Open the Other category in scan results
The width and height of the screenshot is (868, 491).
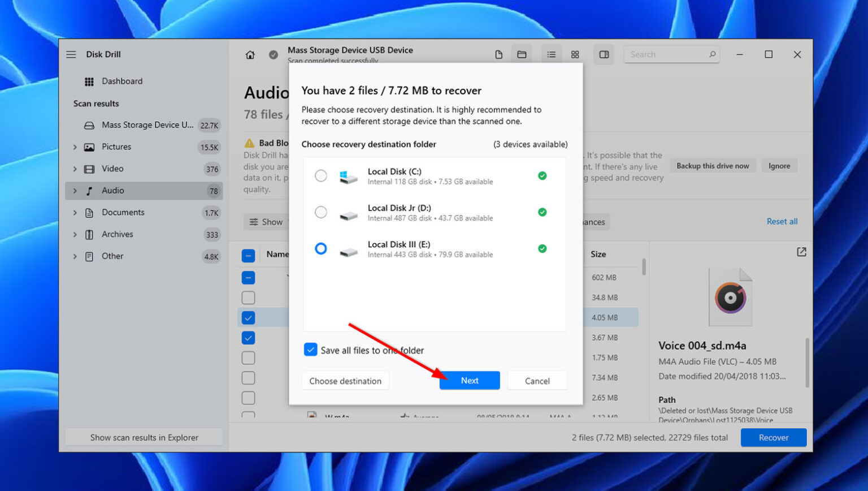click(x=112, y=256)
